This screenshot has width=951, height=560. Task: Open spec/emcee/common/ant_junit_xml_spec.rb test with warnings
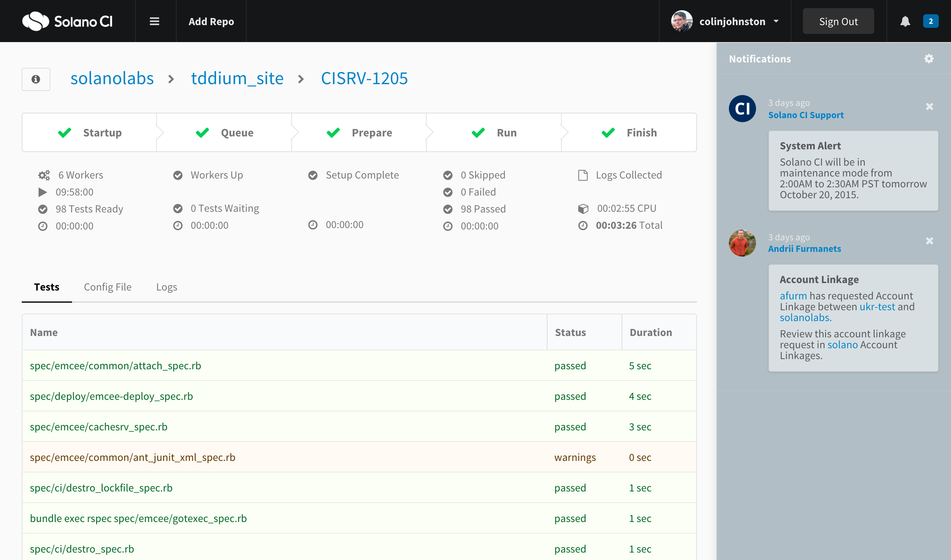132,458
